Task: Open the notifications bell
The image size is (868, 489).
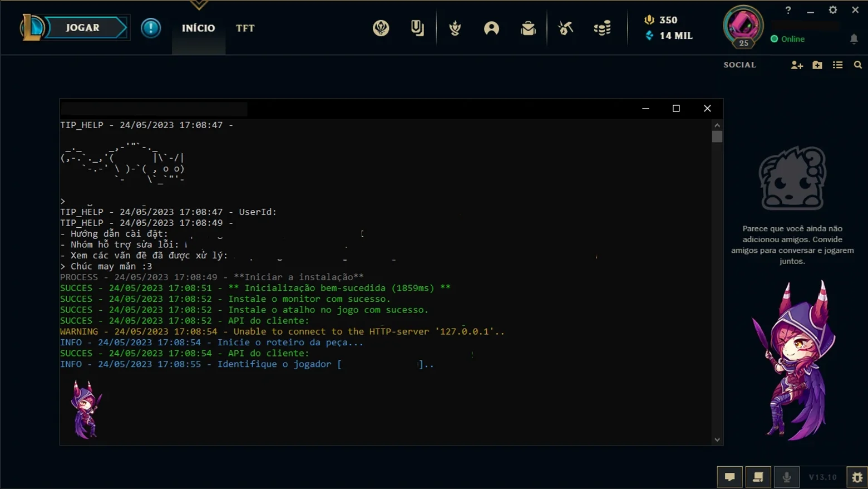Action: 854,39
